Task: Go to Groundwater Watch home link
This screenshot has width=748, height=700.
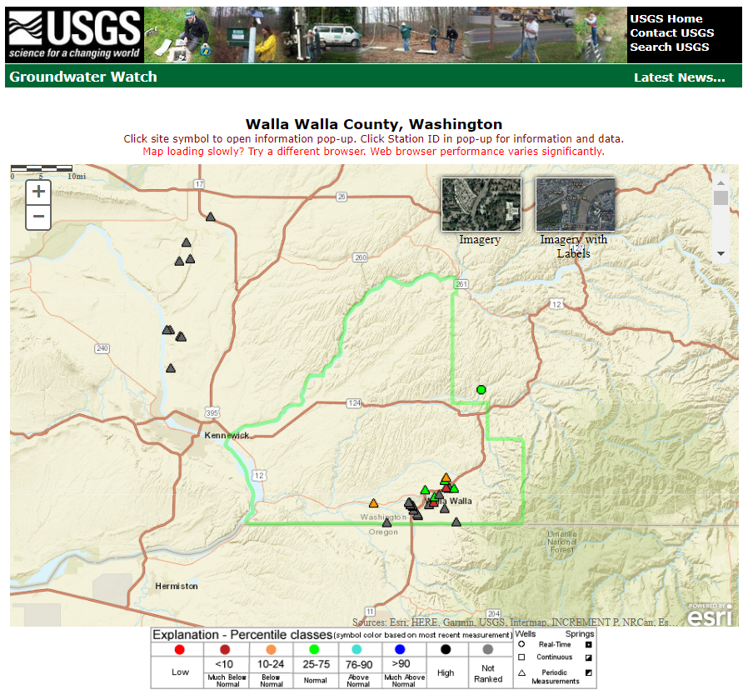Action: (83, 77)
